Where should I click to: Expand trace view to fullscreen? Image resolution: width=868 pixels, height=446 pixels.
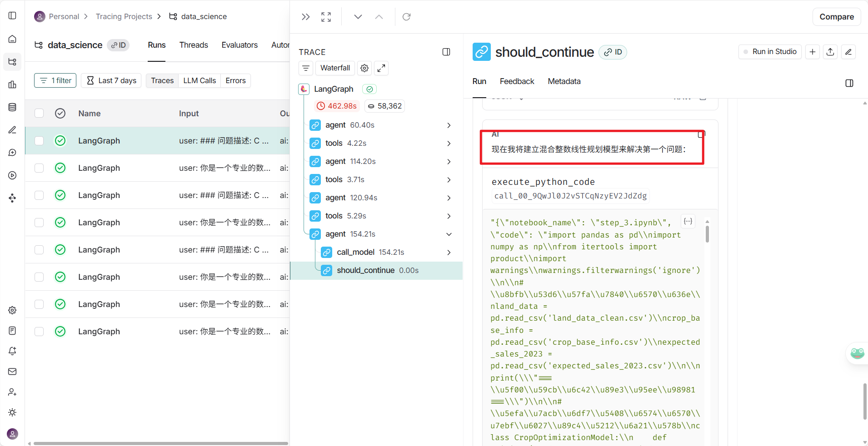coord(326,17)
